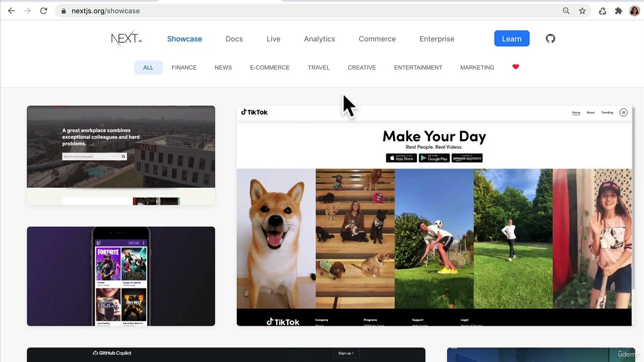Click the 'Sign up' button on GitHub Copilot card
Viewport: 644px width, 362px height.
click(x=346, y=353)
